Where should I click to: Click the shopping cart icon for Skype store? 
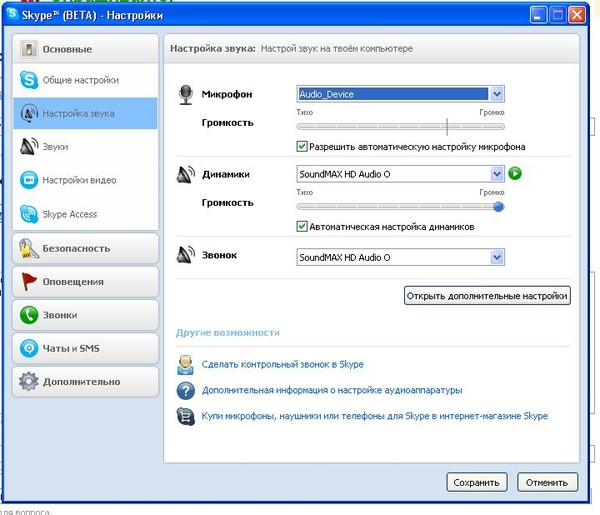186,416
